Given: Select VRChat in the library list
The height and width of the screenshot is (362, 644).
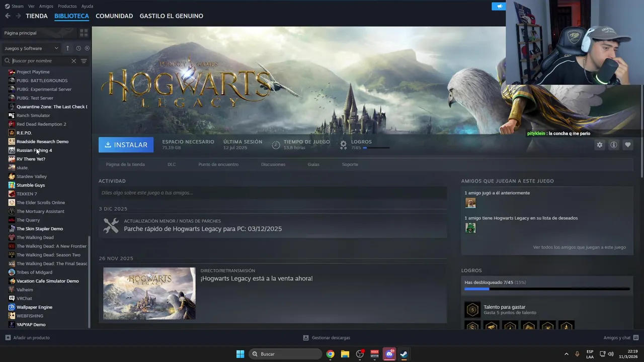Looking at the screenshot, I should click(24, 298).
